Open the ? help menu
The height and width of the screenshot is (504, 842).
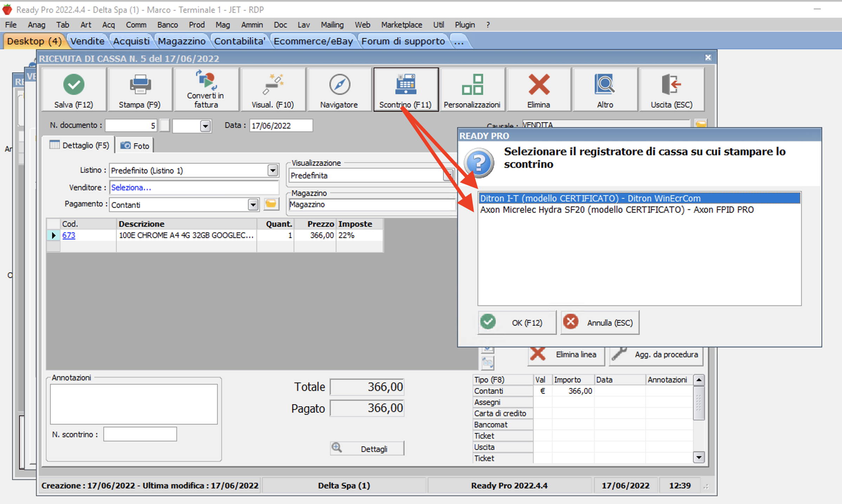pos(488,25)
